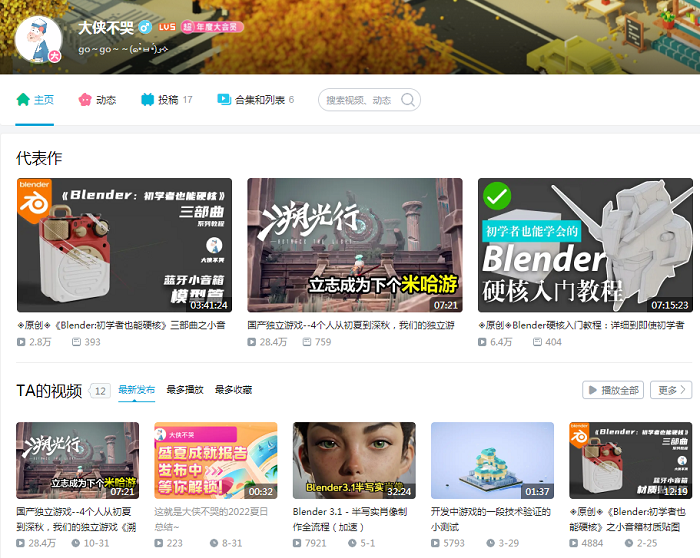The width and height of the screenshot is (700, 558).
Task: Click the TA的视频 section heading
Action: point(50,391)
